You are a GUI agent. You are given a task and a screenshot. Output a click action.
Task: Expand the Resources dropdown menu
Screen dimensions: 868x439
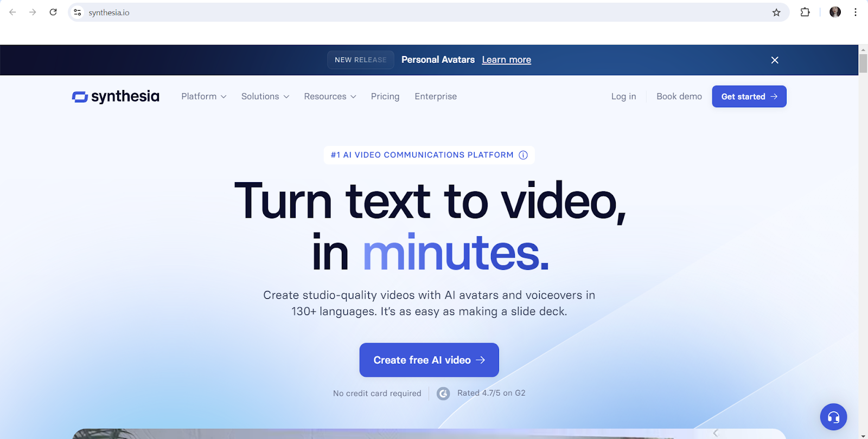point(330,96)
